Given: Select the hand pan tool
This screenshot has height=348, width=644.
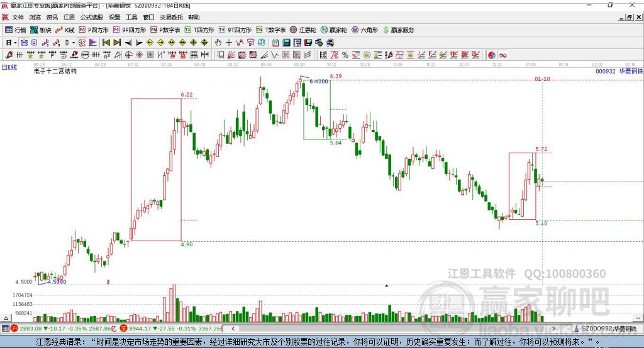Looking at the screenshot, I should (218, 43).
